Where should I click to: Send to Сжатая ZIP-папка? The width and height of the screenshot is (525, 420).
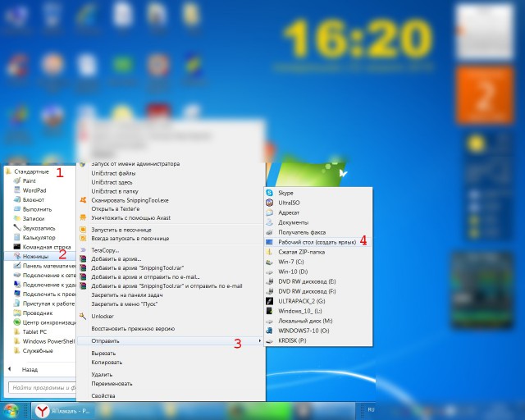[x=301, y=252]
